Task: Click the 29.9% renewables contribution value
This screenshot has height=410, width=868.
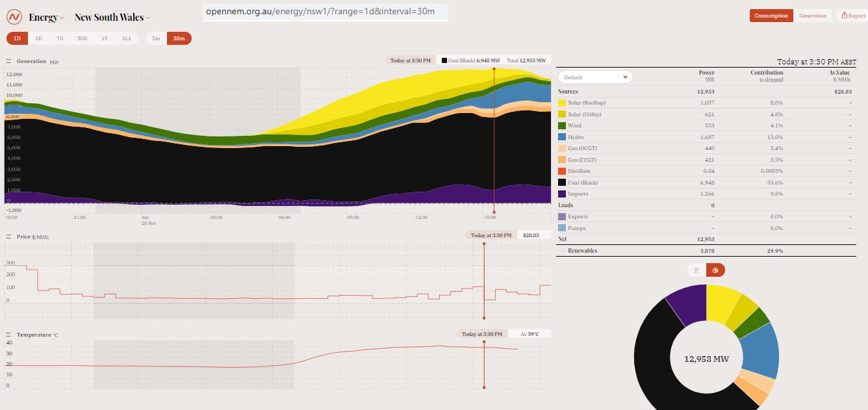Action: click(776, 250)
